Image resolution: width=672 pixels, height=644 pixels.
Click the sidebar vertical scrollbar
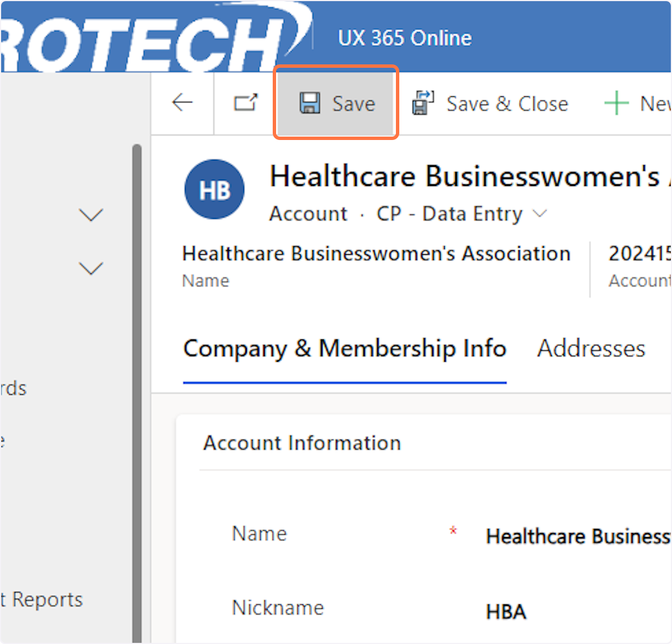(137, 392)
